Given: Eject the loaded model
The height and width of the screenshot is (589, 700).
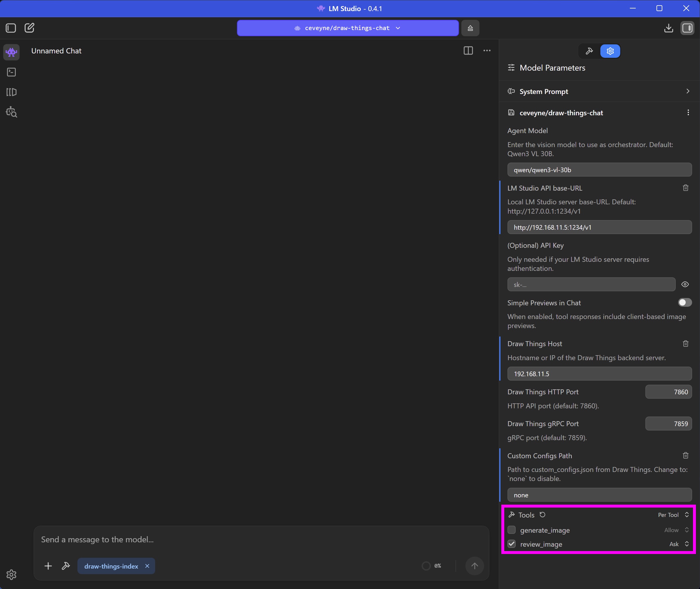Looking at the screenshot, I should (x=470, y=28).
